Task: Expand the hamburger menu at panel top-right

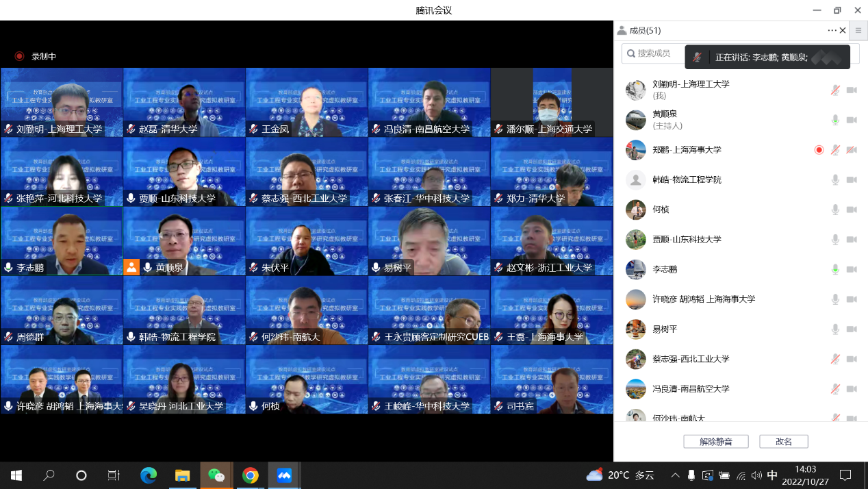Action: [x=858, y=30]
